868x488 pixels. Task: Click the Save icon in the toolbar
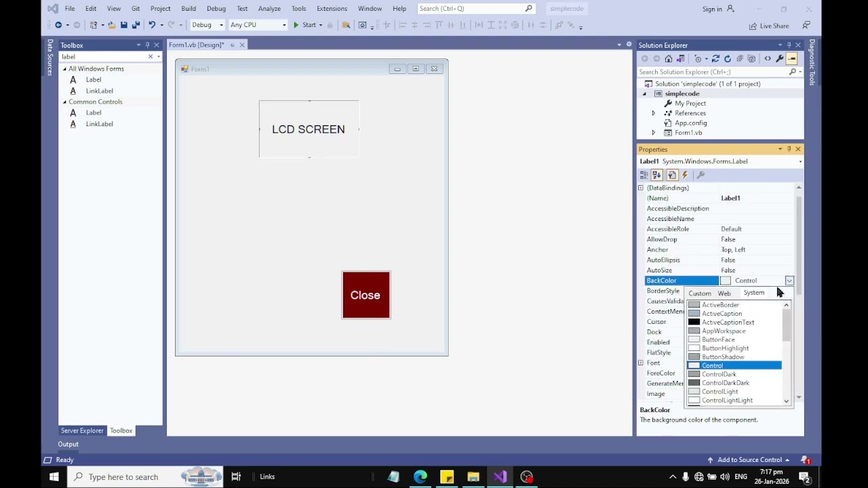(123, 25)
